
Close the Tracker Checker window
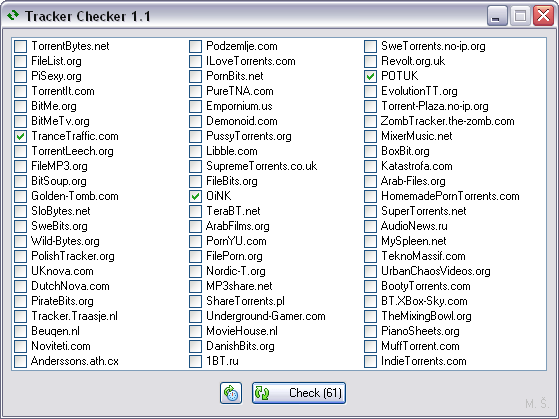(543, 16)
